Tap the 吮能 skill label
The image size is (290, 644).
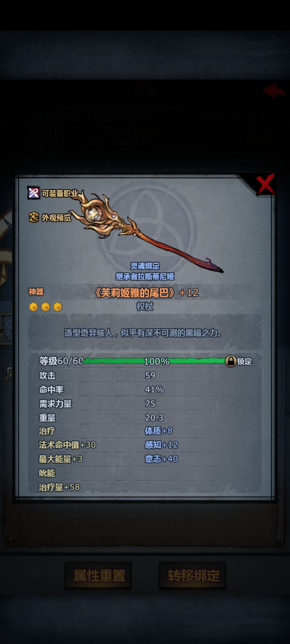point(47,473)
